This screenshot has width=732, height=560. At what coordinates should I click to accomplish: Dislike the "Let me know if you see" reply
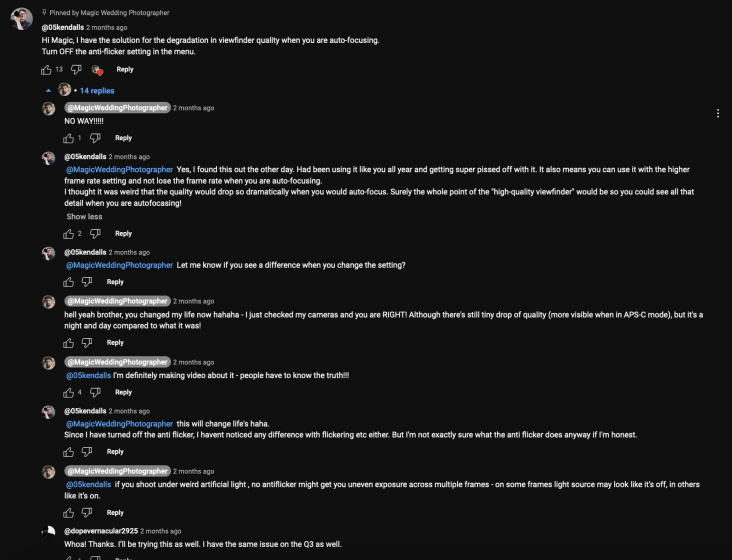[87, 282]
